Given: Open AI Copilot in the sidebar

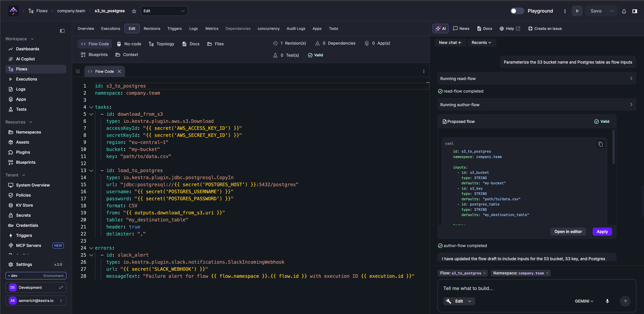Looking at the screenshot, I should 36,59.
